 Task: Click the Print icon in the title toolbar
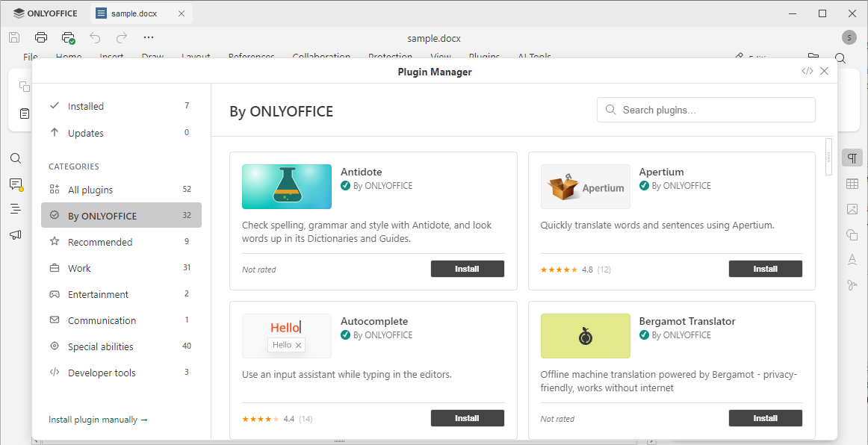click(x=41, y=37)
